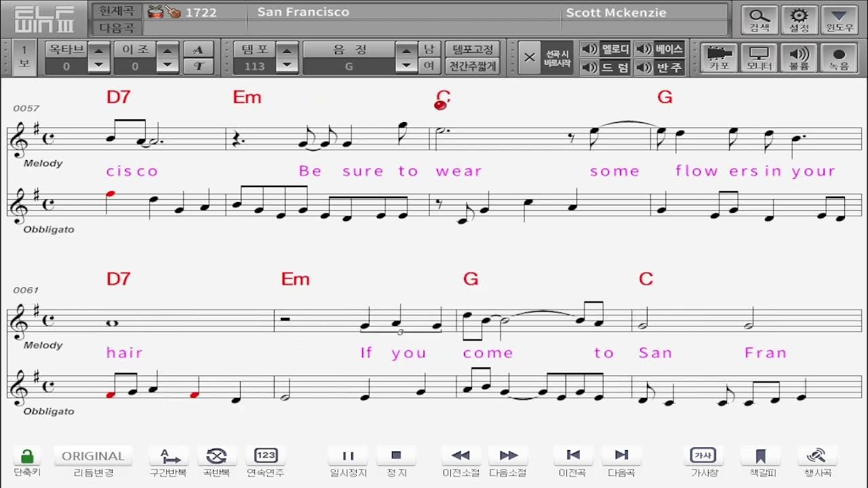Select the current song (현재곡) tab
The image size is (868, 488).
(x=117, y=12)
